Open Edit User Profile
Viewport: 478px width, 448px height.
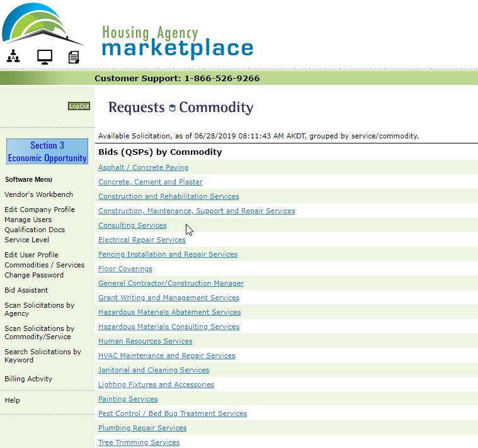(31, 255)
